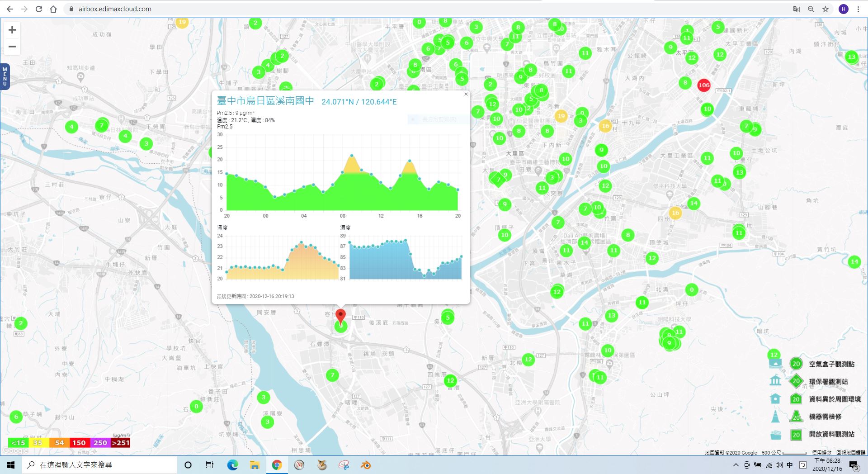
Task: Click the Google logo on map
Action: (x=16, y=450)
